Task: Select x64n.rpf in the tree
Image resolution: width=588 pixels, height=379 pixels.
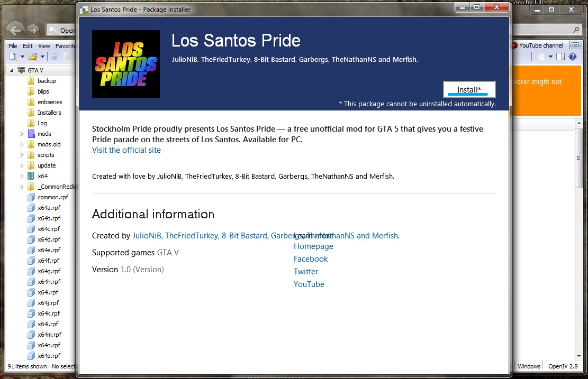Action: (49, 345)
